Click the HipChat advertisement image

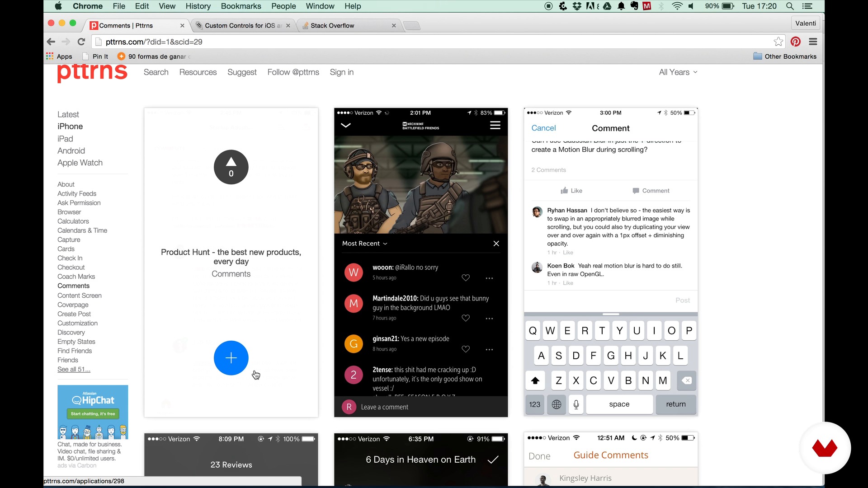point(93,412)
